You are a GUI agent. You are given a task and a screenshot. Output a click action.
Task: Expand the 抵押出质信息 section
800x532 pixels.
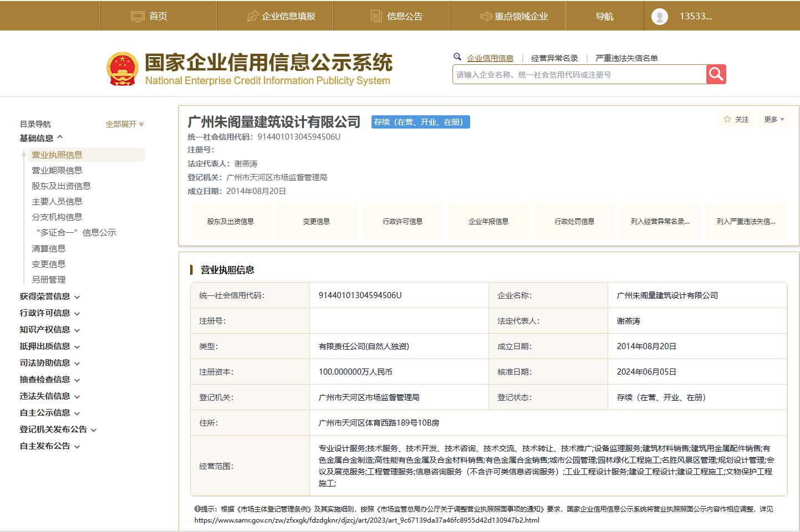pos(50,346)
